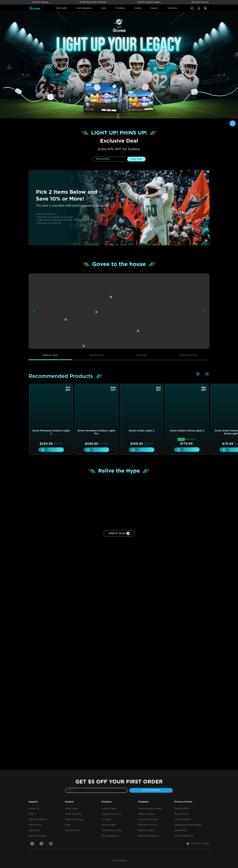Go to previous slide in Govee to the house
238x868 pixels.
point(34,311)
